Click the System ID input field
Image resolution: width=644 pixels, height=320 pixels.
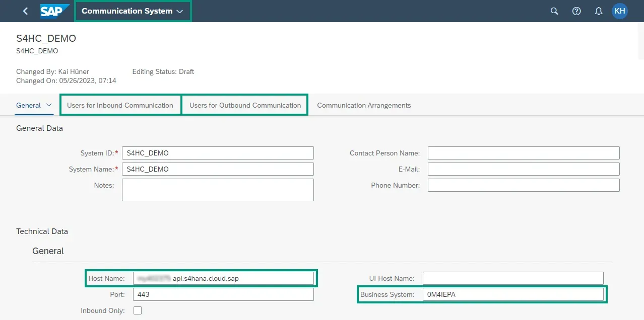click(218, 153)
